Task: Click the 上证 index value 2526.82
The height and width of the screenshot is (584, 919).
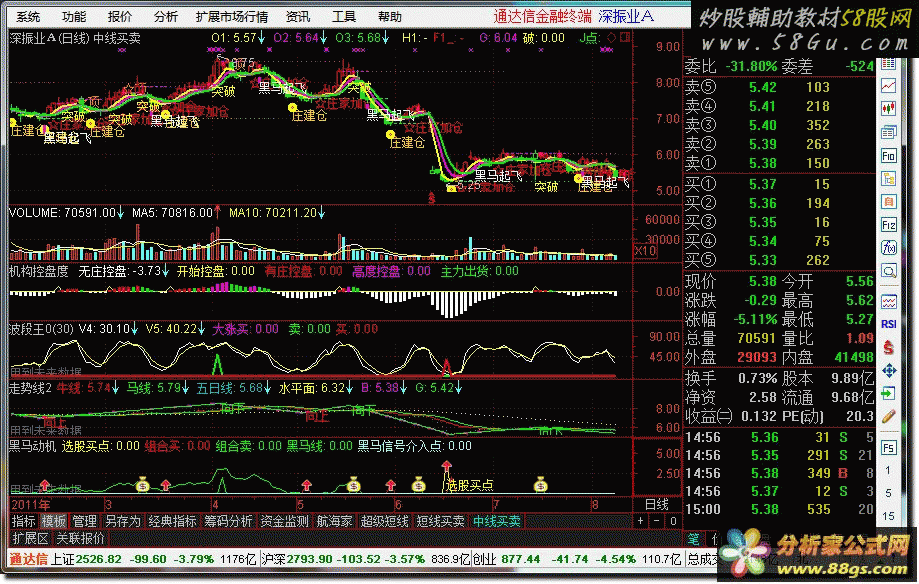Action: coord(98,559)
